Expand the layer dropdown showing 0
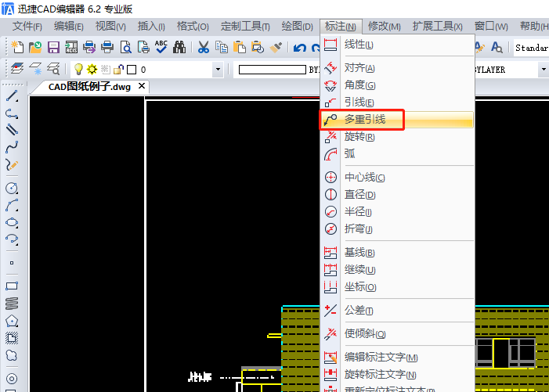 [219, 70]
